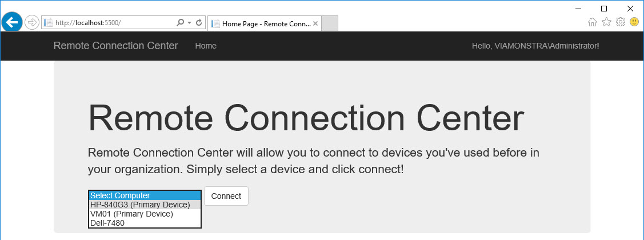Click the browser Back arrow button
The image size is (644, 240).
(x=12, y=22)
